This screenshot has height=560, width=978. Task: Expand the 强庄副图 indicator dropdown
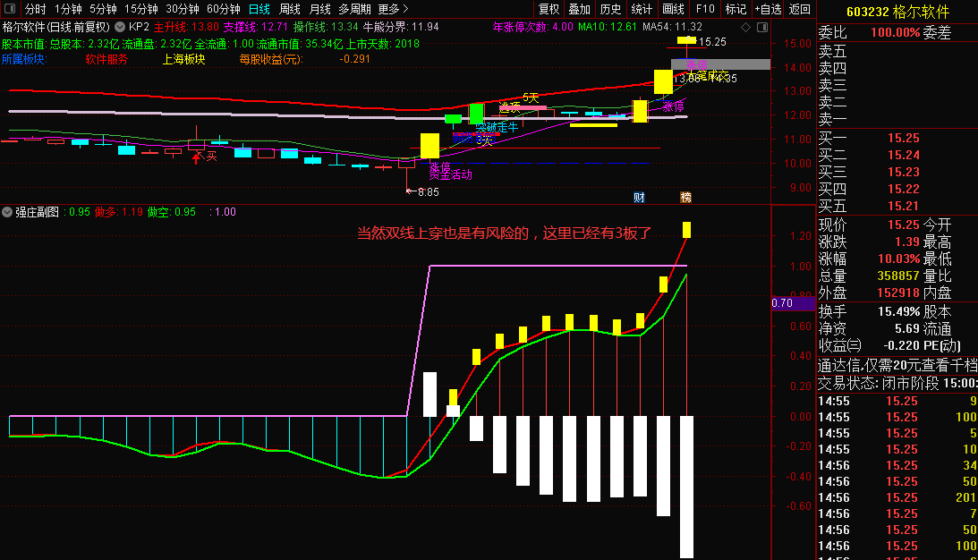7,212
